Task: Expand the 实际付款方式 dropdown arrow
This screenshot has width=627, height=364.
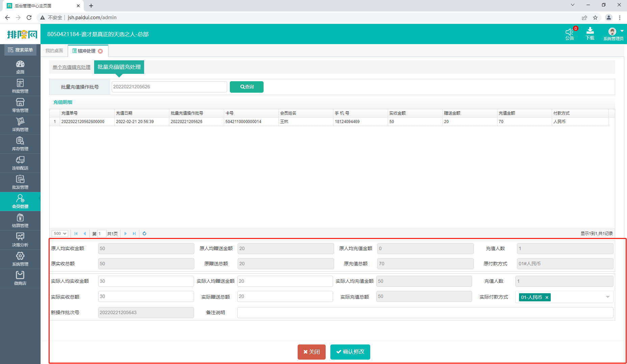Action: point(608,297)
